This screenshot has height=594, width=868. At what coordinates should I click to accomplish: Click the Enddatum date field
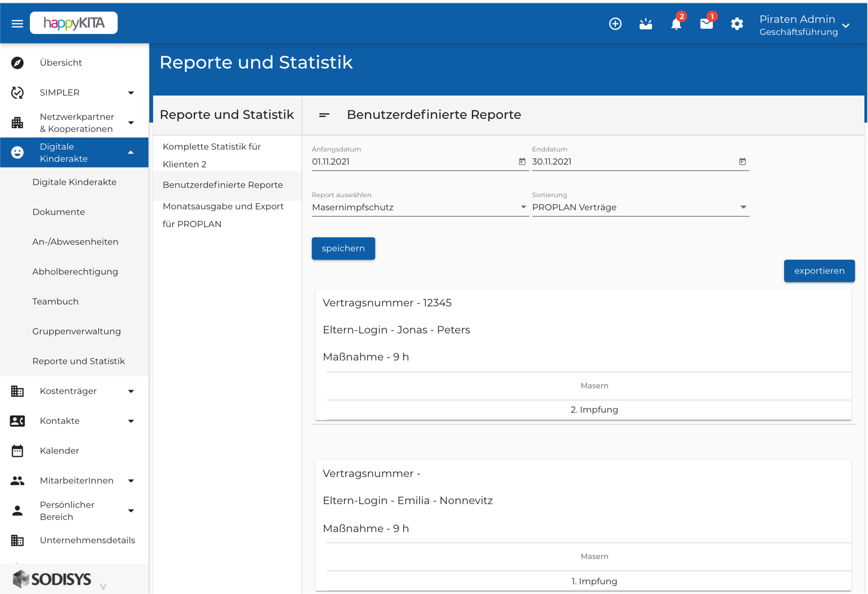[x=641, y=162]
